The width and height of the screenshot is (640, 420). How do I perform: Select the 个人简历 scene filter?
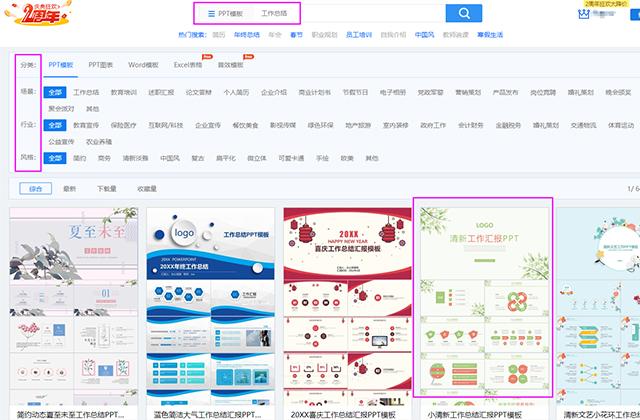click(x=236, y=92)
